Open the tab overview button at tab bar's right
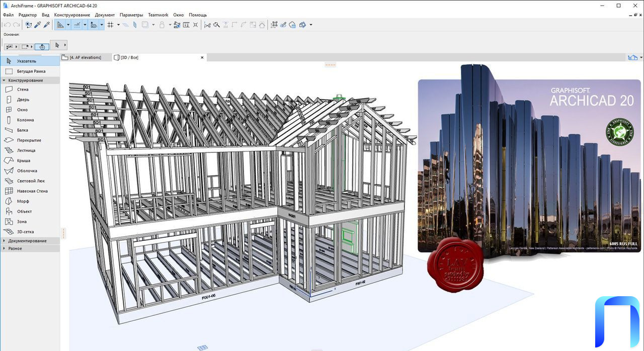The width and height of the screenshot is (644, 351). pos(632,57)
